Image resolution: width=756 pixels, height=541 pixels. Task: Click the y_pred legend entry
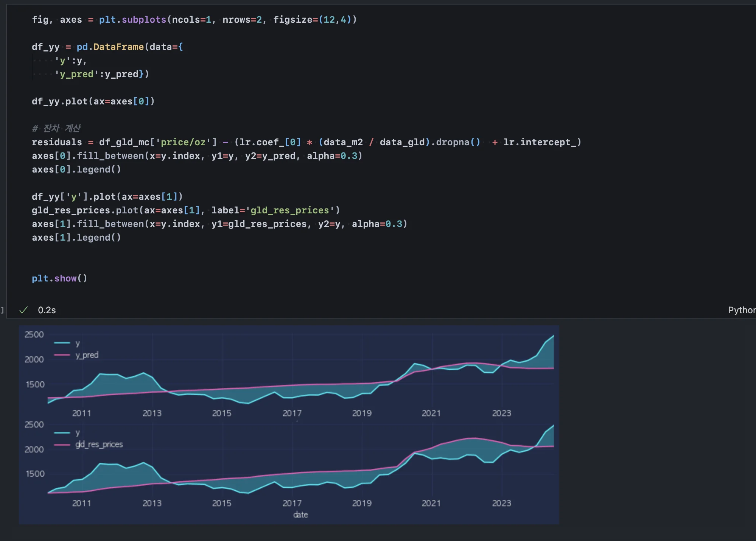click(x=87, y=355)
